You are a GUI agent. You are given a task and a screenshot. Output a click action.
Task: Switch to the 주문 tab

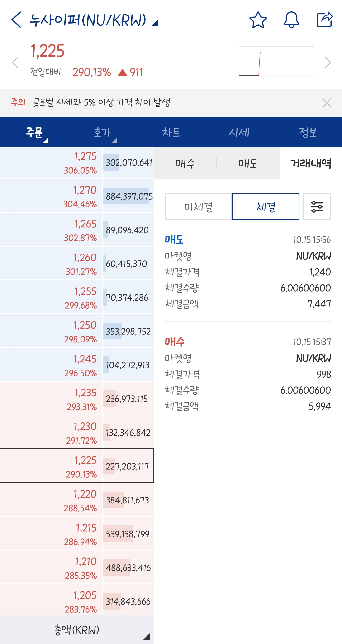34,132
